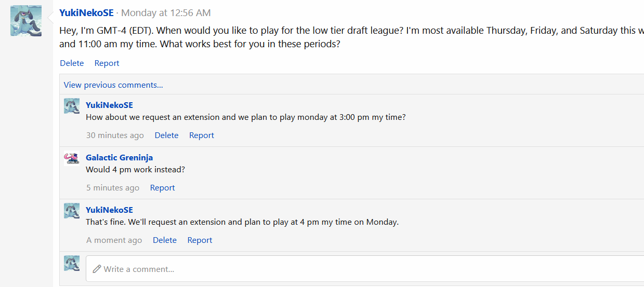Report the 30 minutes ago comment

202,135
